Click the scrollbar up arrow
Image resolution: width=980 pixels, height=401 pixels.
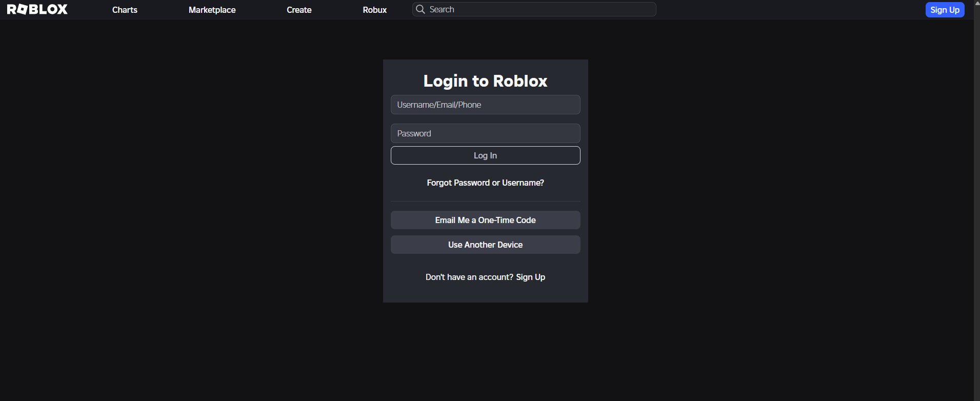[x=976, y=3]
